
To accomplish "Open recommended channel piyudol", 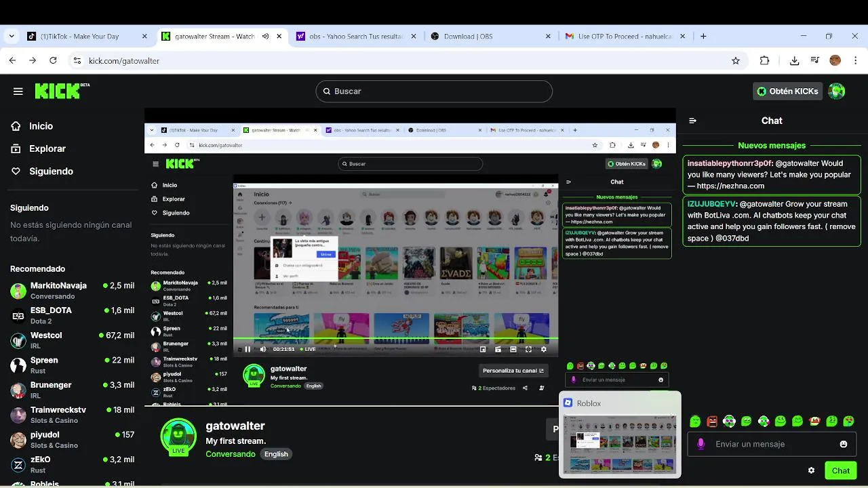I will 73,440.
